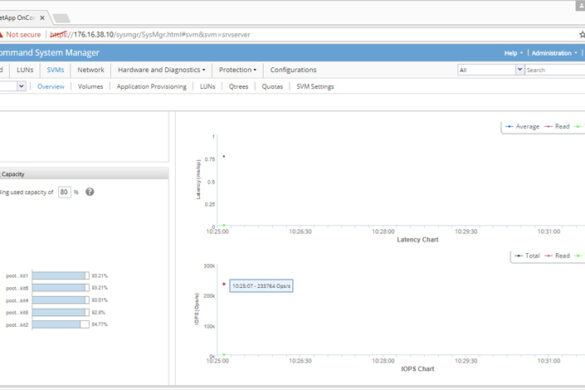Toggle Read series in IOPS legend
This screenshot has width=585, height=390.
[x=557, y=256]
